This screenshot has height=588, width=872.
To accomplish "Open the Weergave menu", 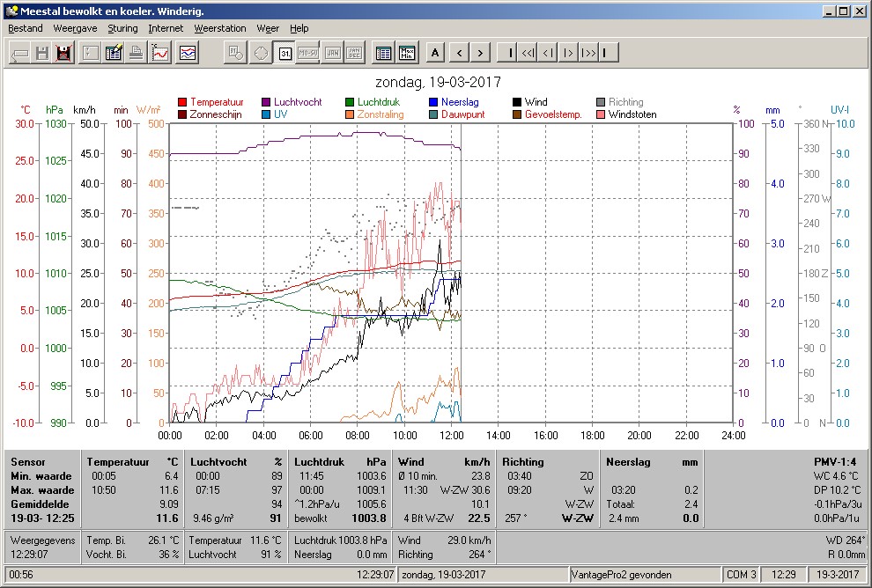I will click(x=75, y=28).
